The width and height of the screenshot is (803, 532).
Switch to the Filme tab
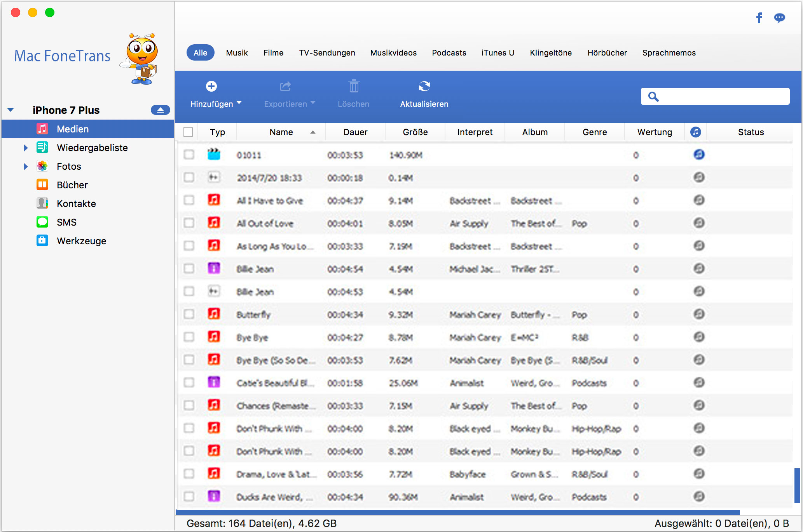pos(273,52)
